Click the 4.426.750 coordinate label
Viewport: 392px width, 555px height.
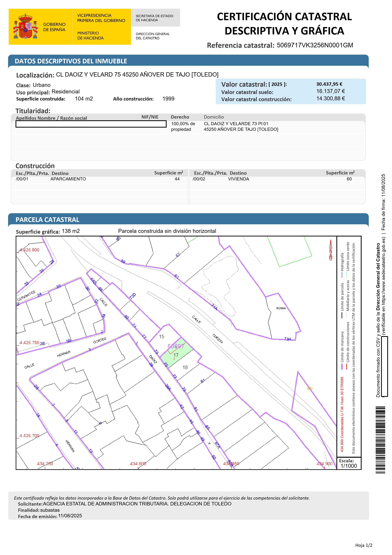pyautogui.click(x=29, y=342)
